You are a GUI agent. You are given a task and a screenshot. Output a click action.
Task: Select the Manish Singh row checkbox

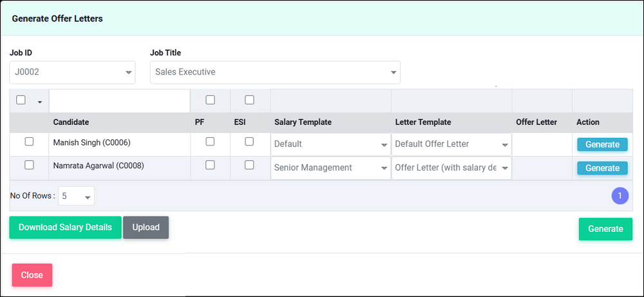[29, 142]
